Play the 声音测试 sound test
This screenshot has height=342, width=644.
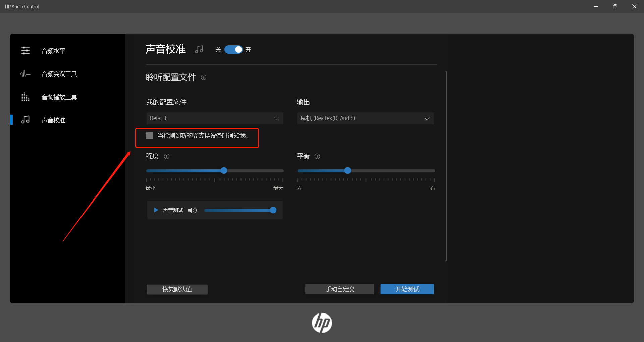pyautogui.click(x=156, y=210)
